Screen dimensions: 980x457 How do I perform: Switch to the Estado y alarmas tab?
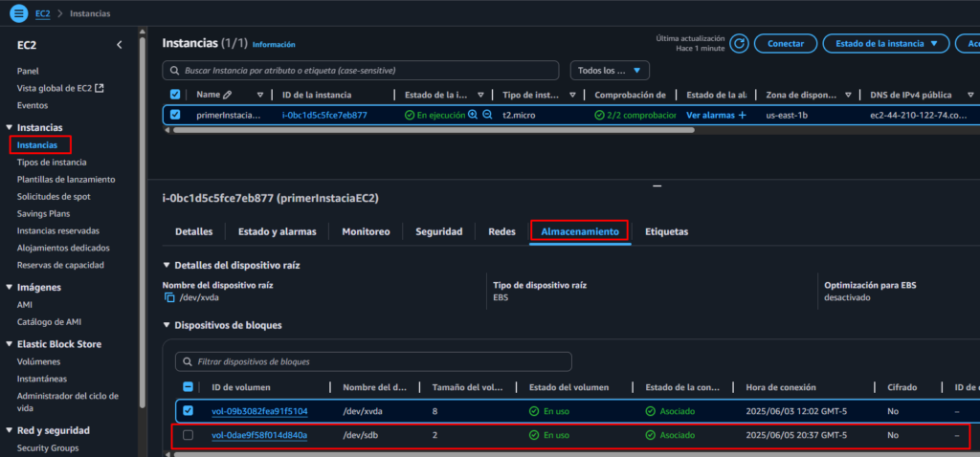pyautogui.click(x=277, y=231)
